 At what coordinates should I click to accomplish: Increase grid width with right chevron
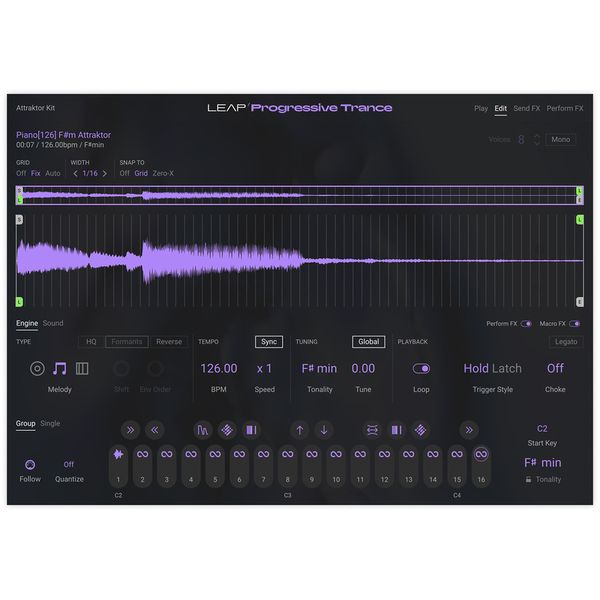[104, 173]
